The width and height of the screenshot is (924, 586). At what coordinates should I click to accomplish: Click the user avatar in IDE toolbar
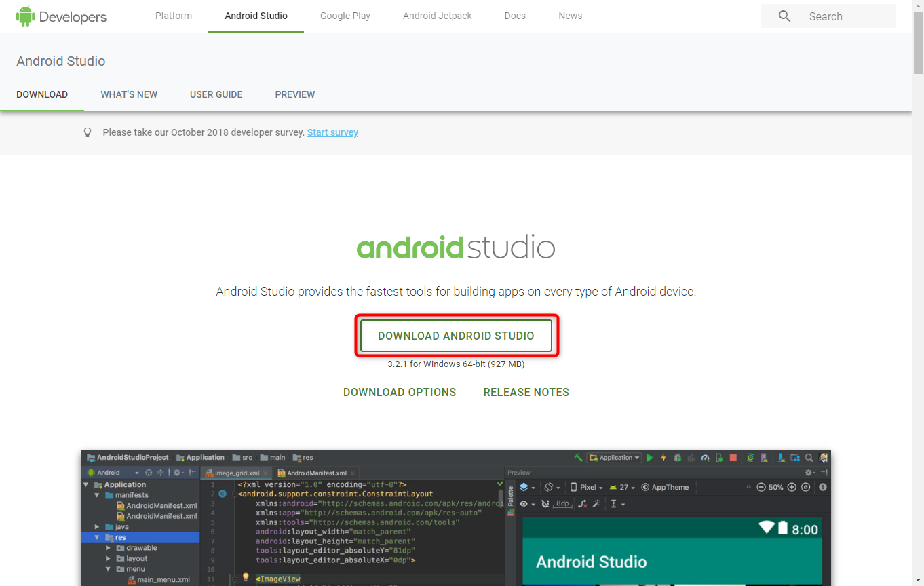[x=824, y=458]
